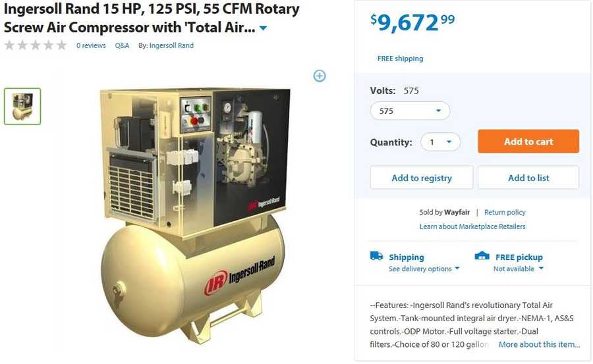Click the fifth rating star
Image resolution: width=593 pixels, height=364 pixels.
[61, 45]
